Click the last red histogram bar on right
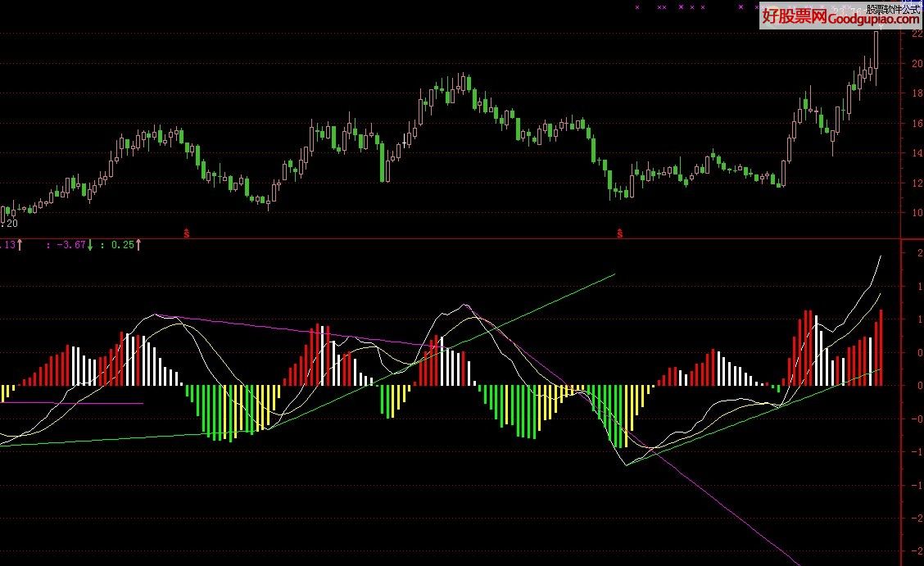 click(x=881, y=348)
